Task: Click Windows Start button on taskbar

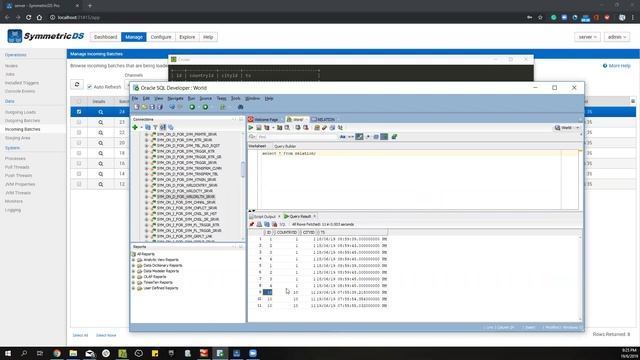Action: [8, 353]
